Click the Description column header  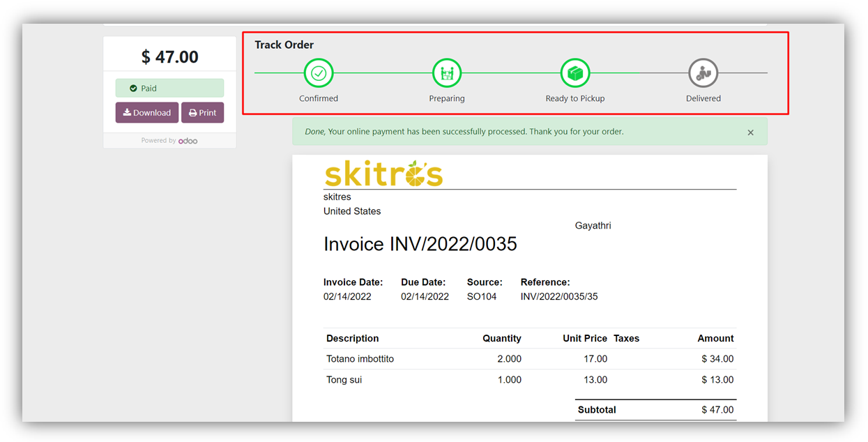[352, 338]
